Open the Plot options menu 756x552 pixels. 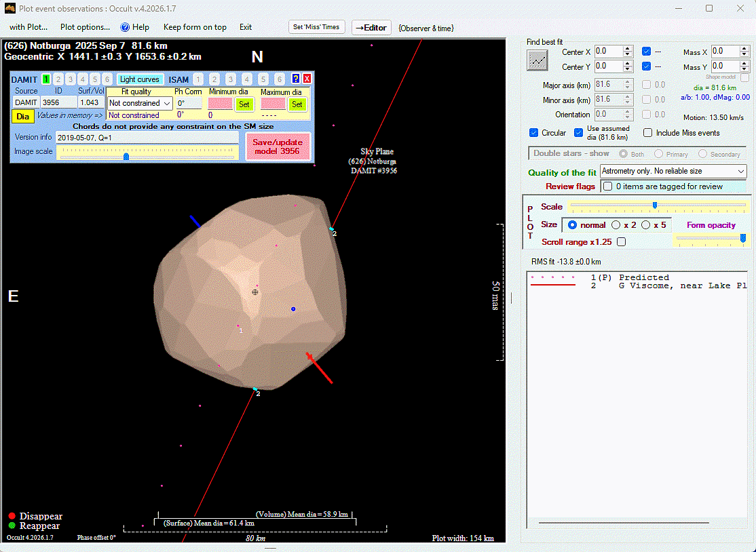(85, 27)
